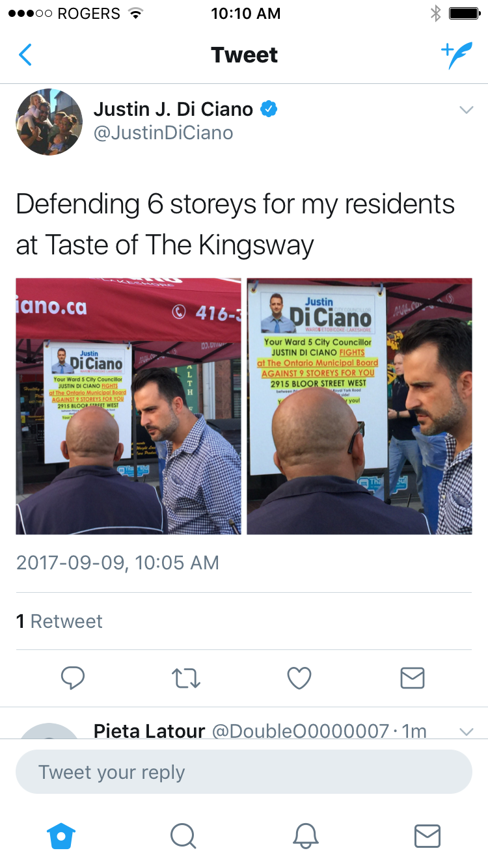Open the right photo showing the Di Ciano sign

click(359, 406)
